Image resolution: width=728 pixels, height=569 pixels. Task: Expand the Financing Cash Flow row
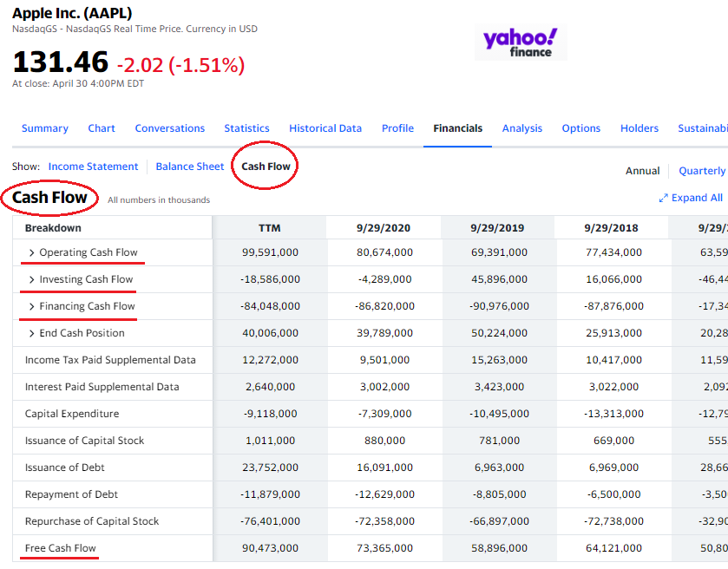(32, 307)
